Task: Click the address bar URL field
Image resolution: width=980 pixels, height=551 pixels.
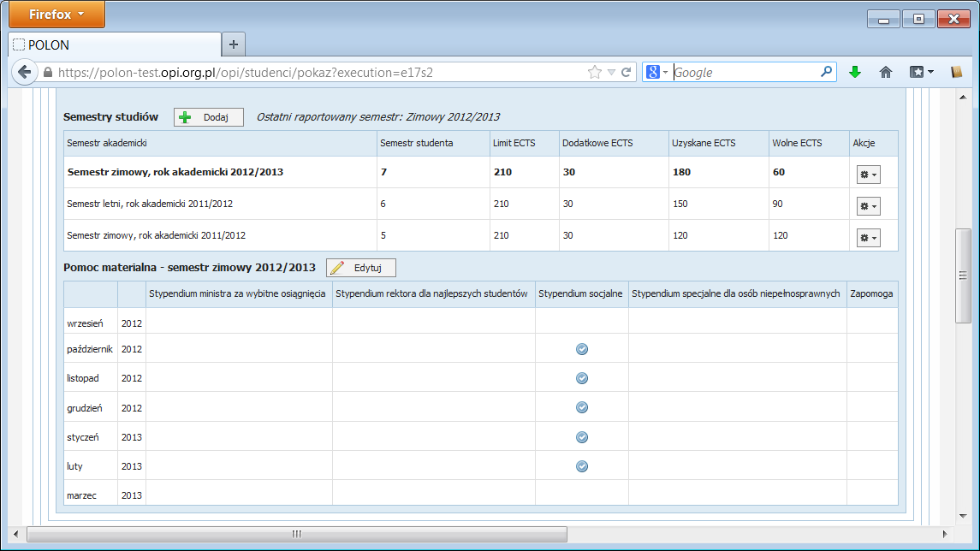Action: (x=318, y=73)
